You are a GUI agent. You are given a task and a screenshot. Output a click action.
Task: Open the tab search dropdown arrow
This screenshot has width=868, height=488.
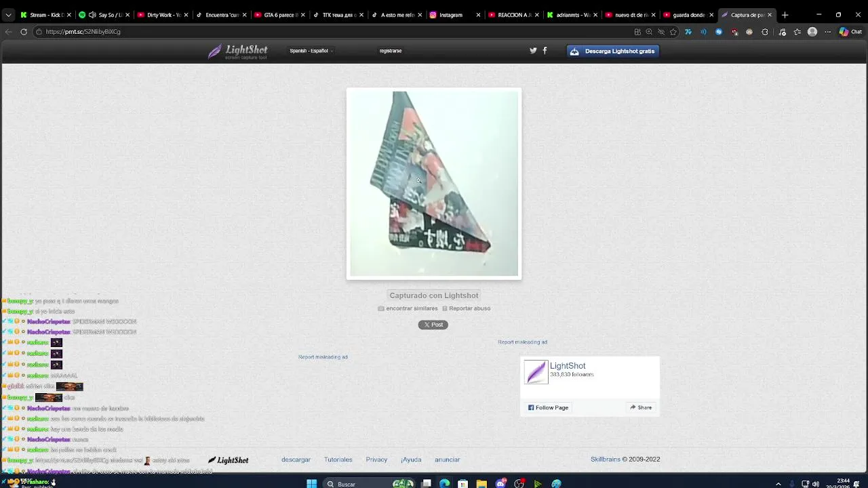pos(8,15)
